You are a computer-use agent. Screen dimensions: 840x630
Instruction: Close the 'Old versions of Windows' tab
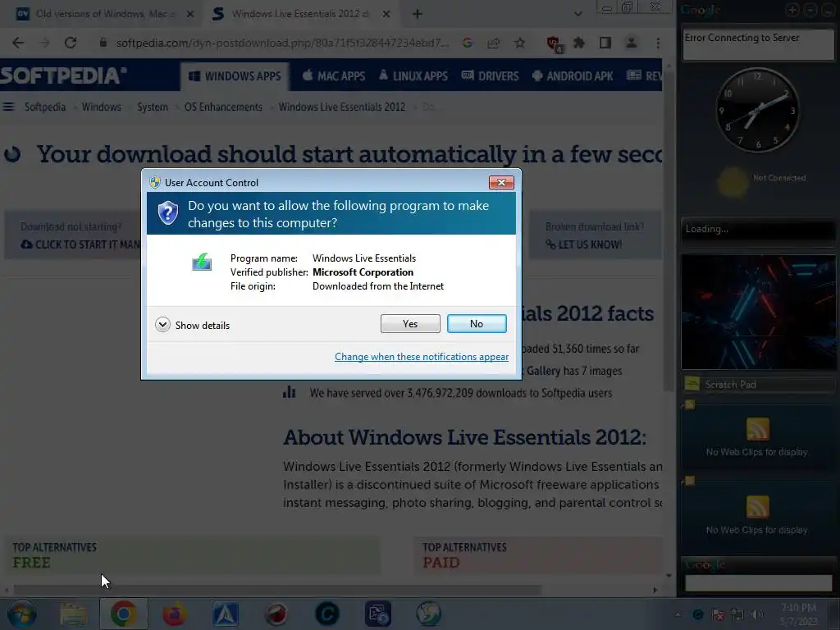pos(190,14)
